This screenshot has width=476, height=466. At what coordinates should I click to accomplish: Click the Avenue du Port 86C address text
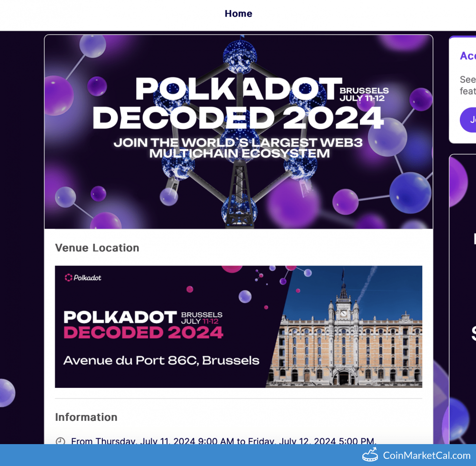tap(161, 360)
